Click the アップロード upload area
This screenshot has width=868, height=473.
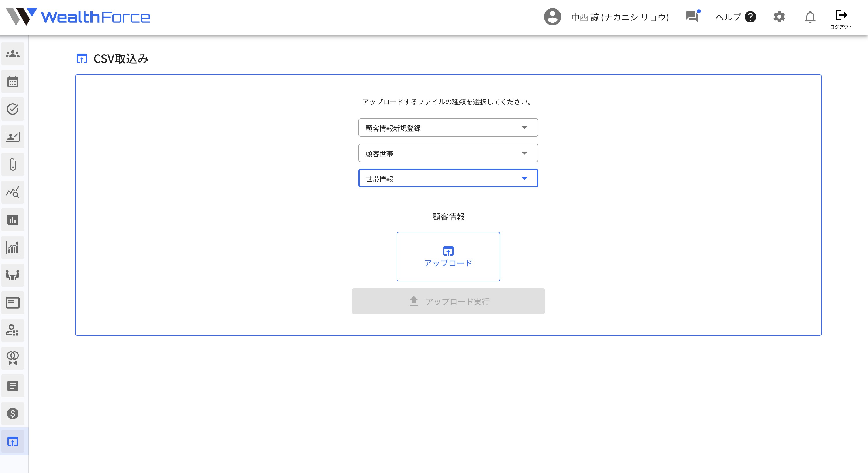click(448, 256)
